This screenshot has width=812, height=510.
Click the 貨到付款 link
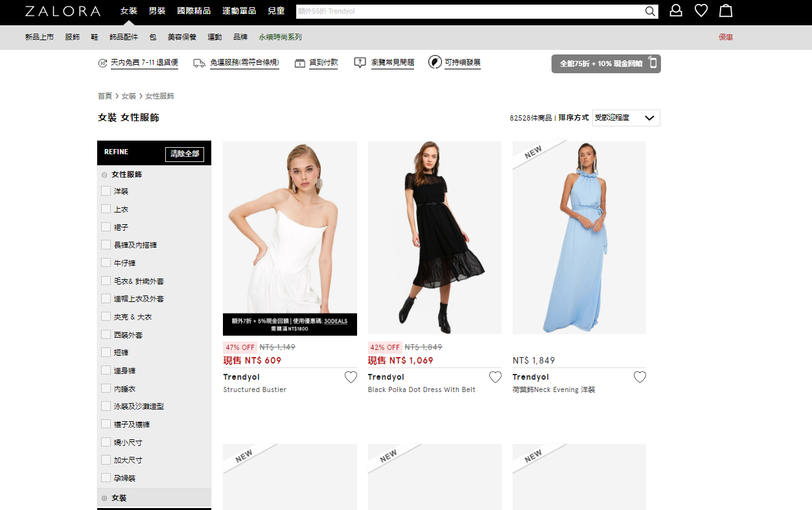click(x=323, y=63)
